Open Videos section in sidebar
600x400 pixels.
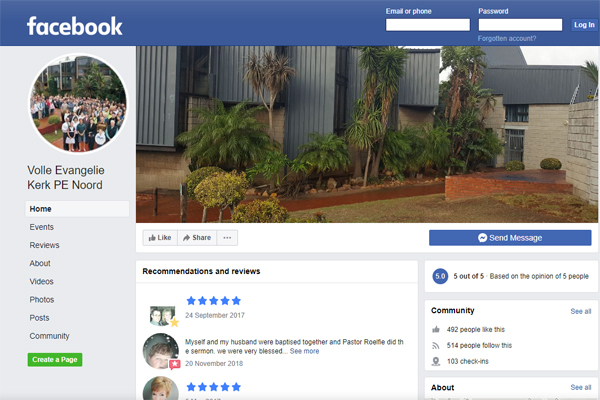click(43, 282)
